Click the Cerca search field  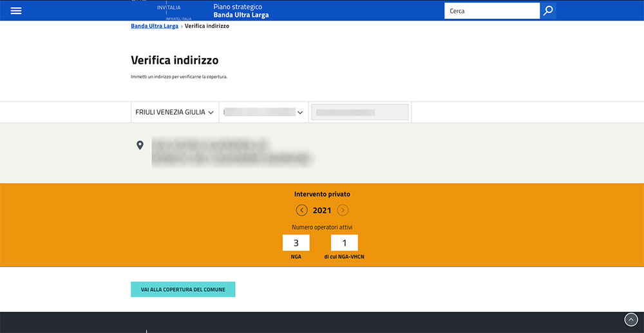(491, 11)
